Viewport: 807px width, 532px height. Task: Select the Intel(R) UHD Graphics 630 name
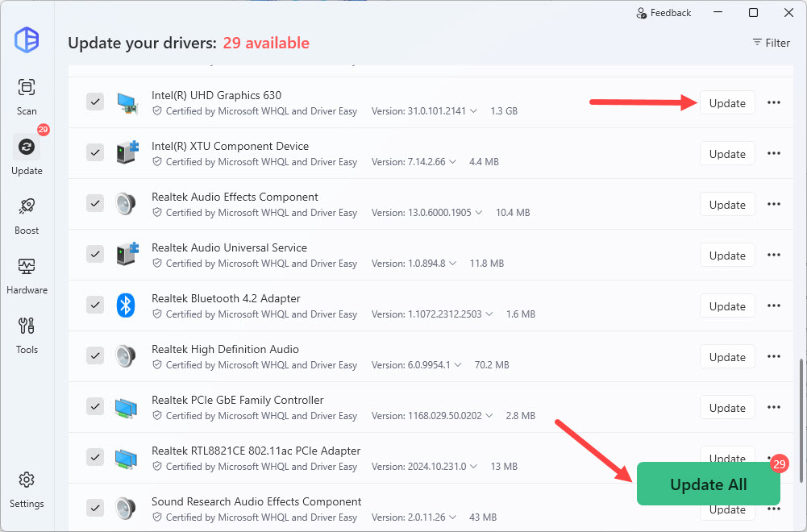click(x=217, y=95)
